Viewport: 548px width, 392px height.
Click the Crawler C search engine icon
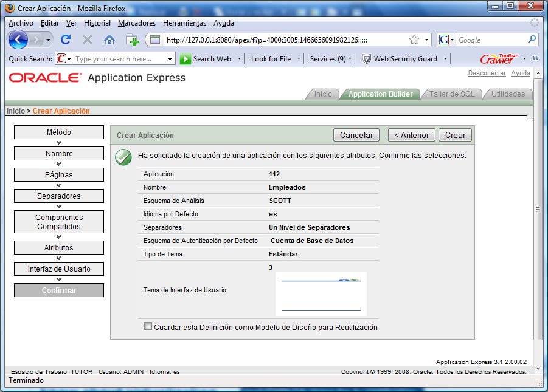click(61, 59)
